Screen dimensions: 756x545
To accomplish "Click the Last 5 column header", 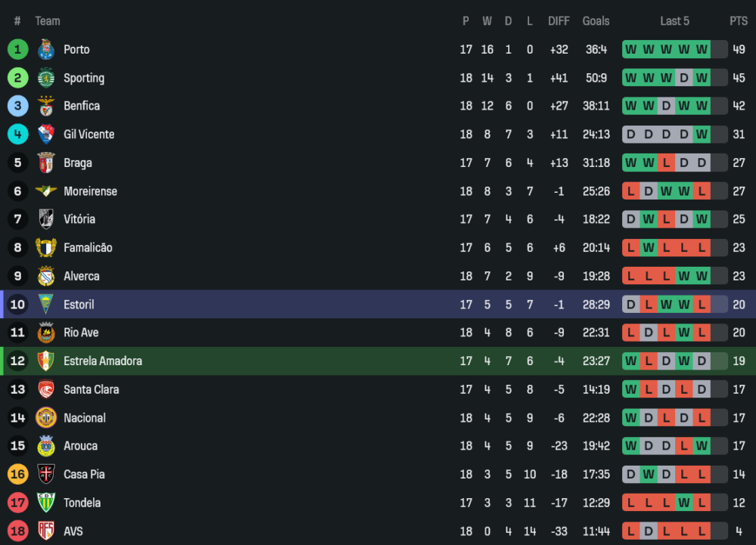I will pos(674,21).
